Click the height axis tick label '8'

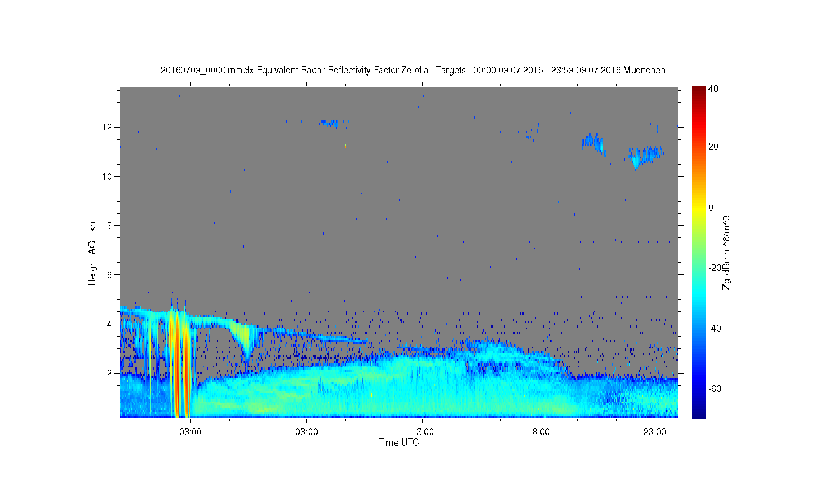tap(110, 226)
